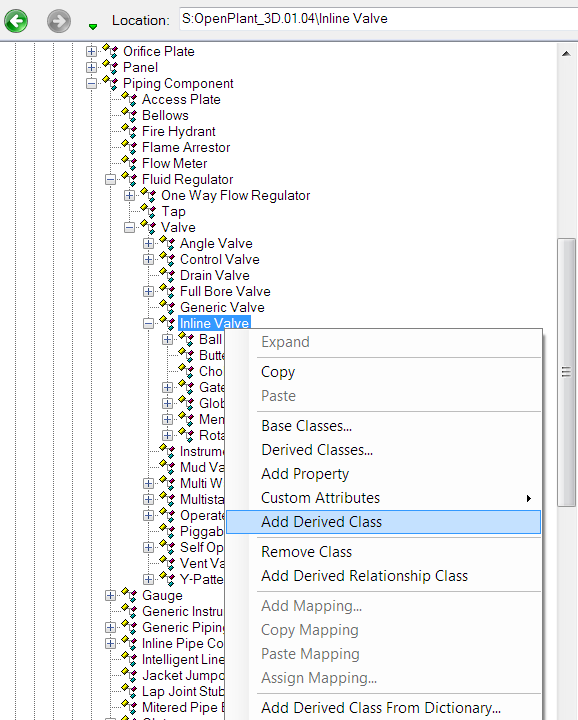Click Add Derived Class From Dictionary...
Image resolution: width=578 pixels, height=720 pixels.
pos(383,708)
